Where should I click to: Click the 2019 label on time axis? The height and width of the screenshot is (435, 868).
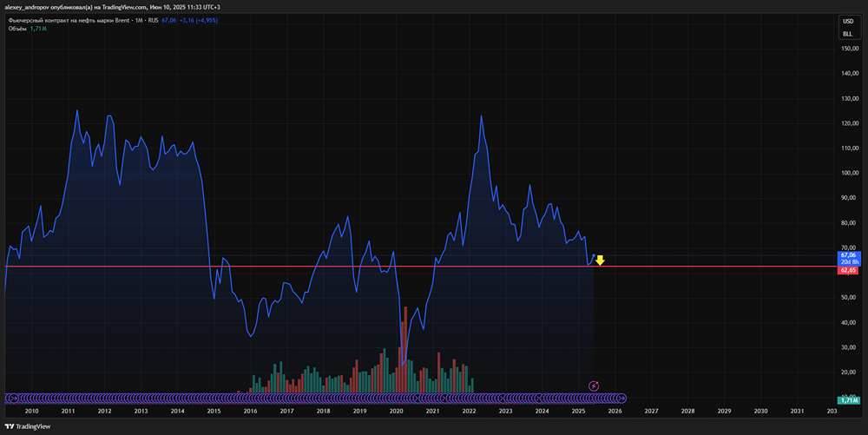click(360, 412)
